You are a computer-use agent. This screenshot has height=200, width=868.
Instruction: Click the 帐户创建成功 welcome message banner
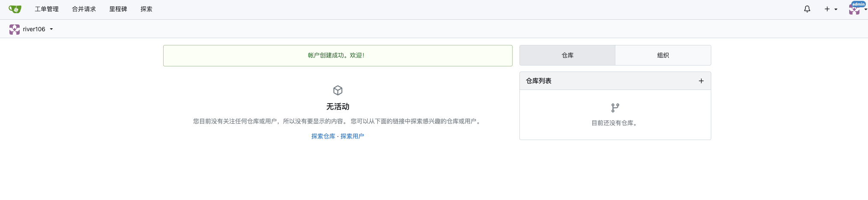point(337,56)
